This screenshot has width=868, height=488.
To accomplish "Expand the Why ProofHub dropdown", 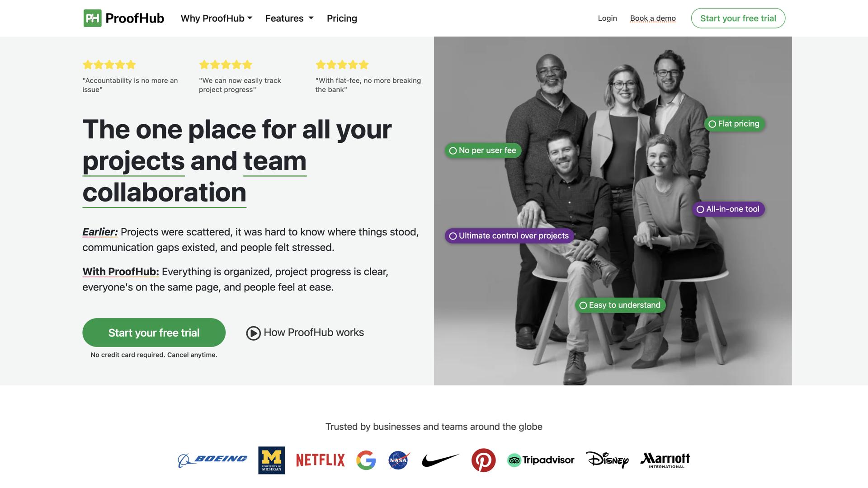I will (216, 18).
